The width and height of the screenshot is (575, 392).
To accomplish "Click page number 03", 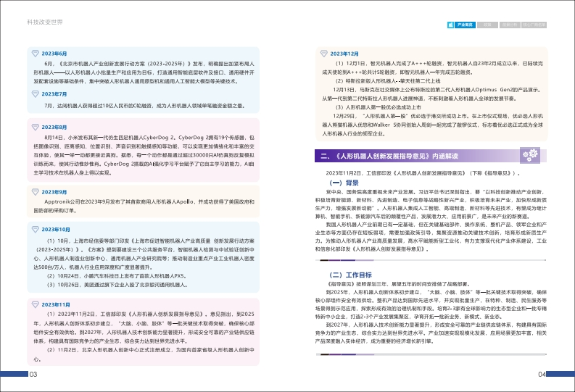I will click(x=33, y=374).
